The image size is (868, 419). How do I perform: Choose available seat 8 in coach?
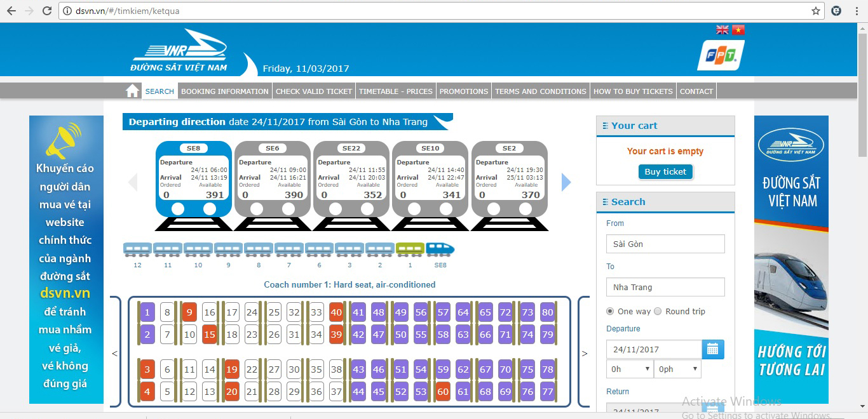point(167,312)
